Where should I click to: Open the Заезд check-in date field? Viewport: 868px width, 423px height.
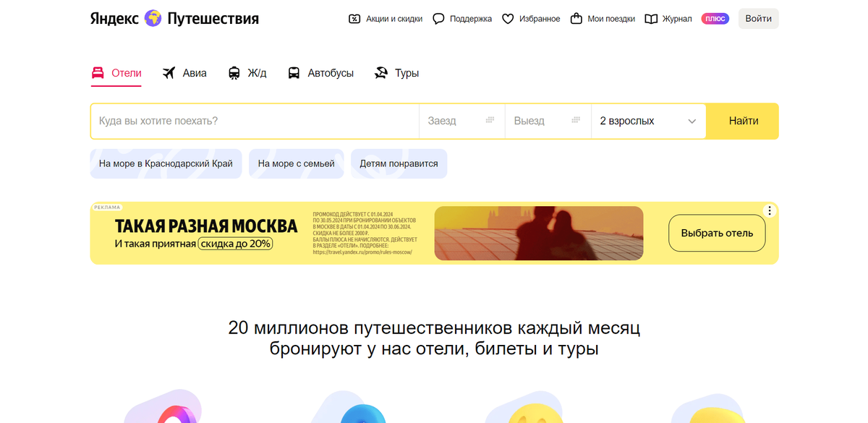click(x=461, y=121)
